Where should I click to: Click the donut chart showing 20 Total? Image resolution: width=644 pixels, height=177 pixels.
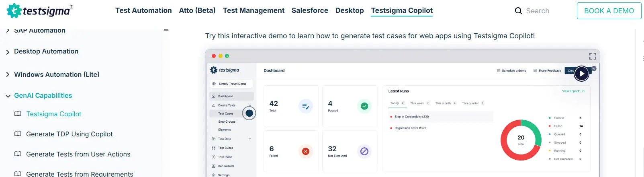click(x=521, y=140)
